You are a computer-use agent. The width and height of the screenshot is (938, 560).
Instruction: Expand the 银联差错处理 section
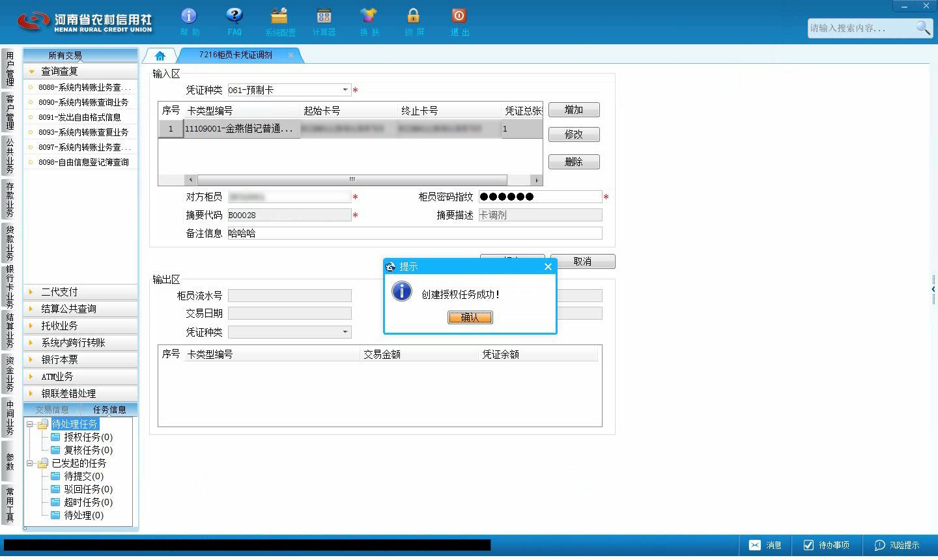pos(81,393)
